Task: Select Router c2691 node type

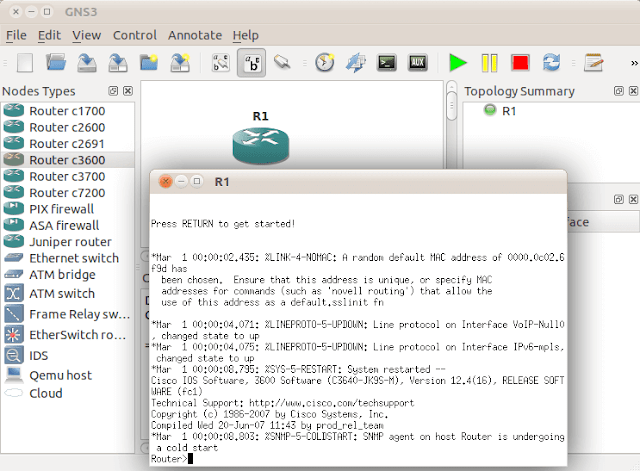Action: [68, 143]
